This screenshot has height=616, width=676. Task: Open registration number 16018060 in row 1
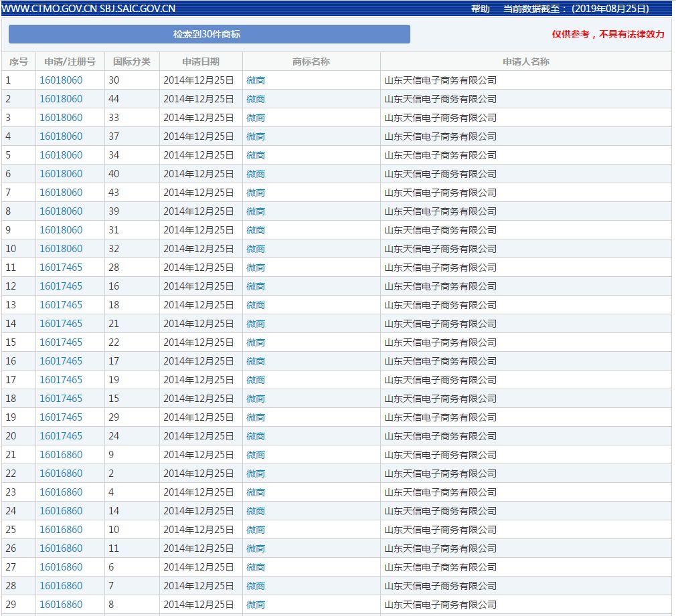coord(61,80)
